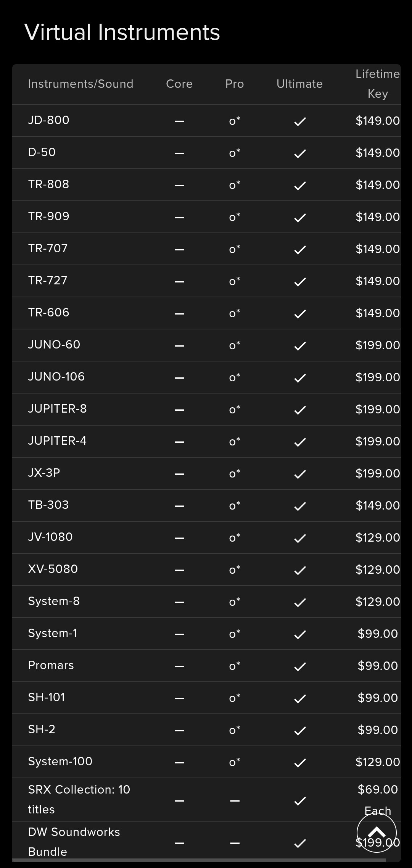Click the Instruments/Sound column header

tap(80, 84)
